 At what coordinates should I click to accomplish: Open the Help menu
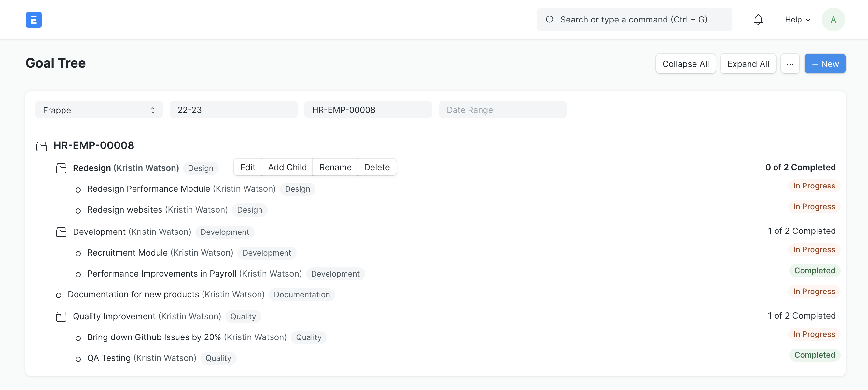(x=797, y=20)
